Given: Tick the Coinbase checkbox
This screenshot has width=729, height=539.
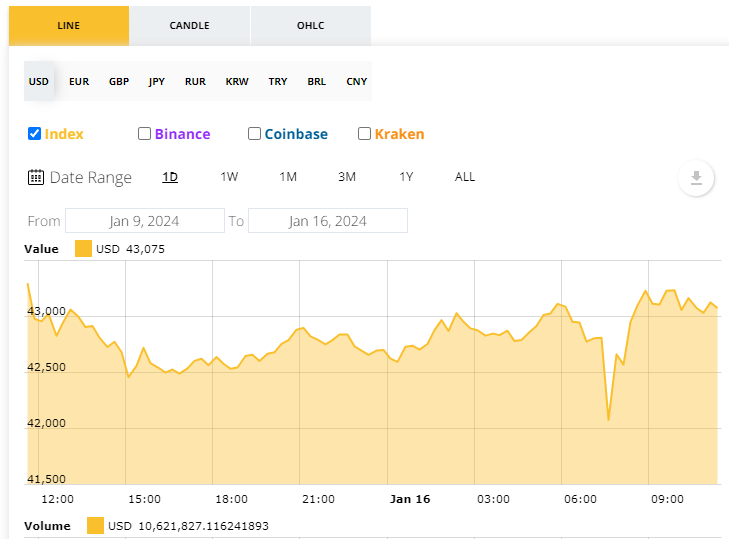Looking at the screenshot, I should [255, 134].
